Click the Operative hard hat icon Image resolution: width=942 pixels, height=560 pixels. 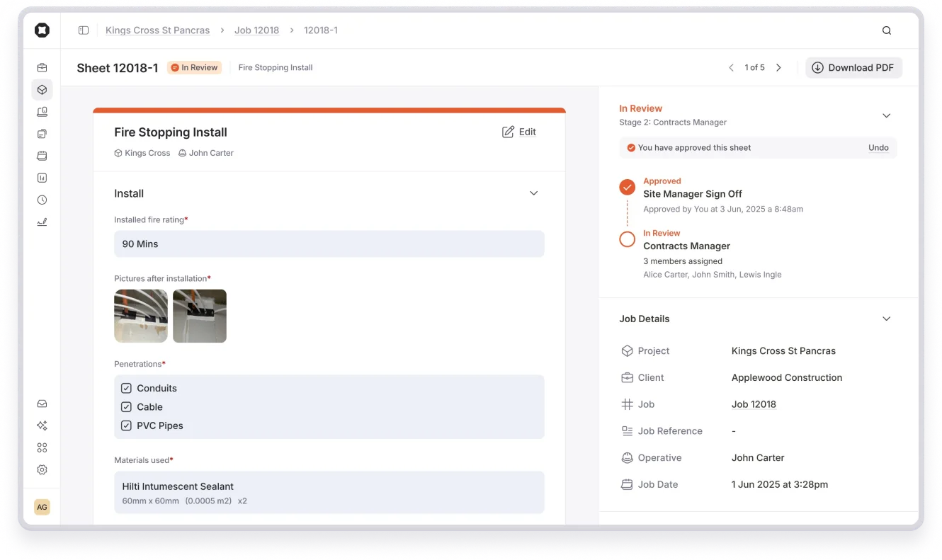(627, 458)
